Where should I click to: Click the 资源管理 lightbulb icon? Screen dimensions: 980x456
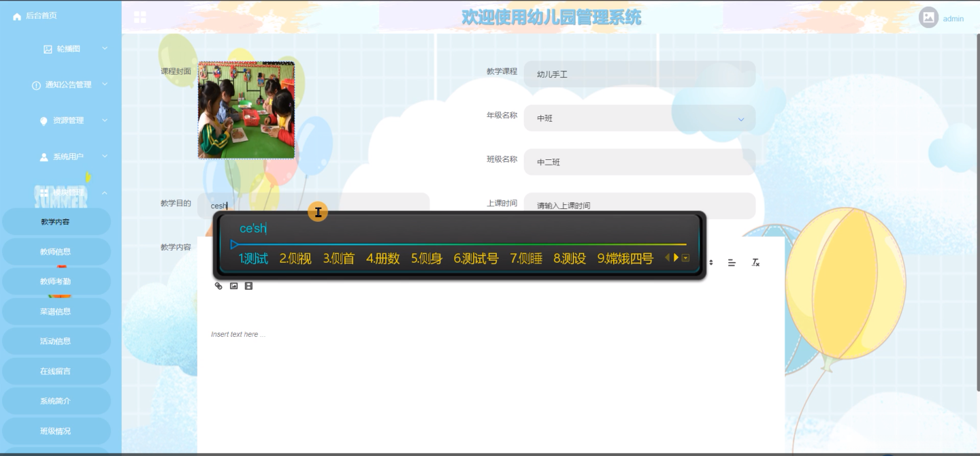tap(44, 121)
